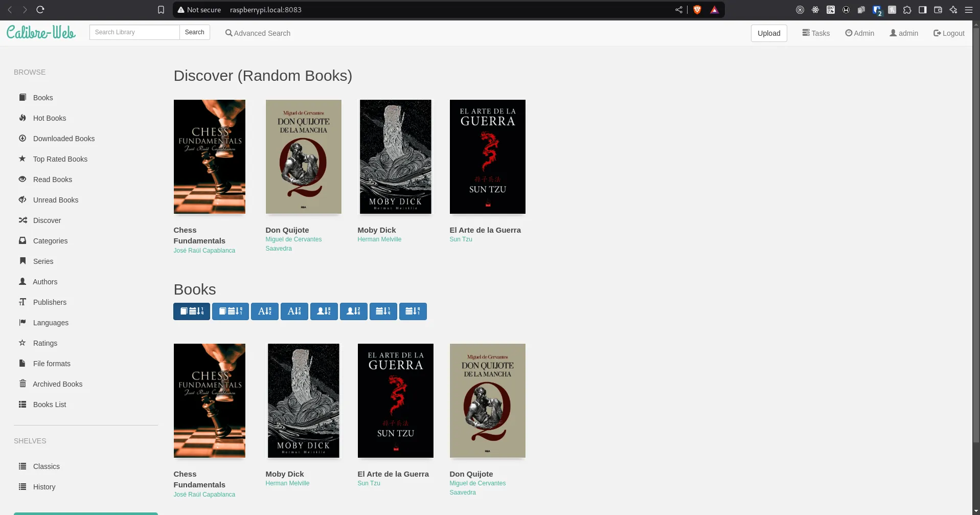The image size is (980, 515).
Task: Click the Search button
Action: tap(194, 32)
